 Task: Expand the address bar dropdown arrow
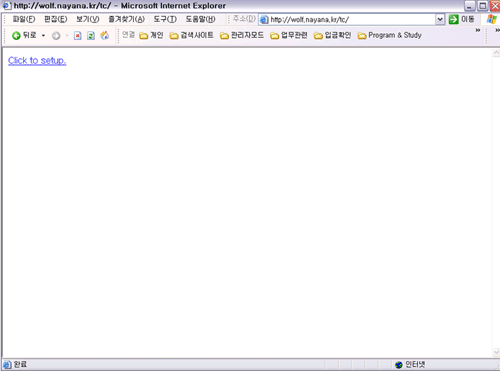coord(440,20)
